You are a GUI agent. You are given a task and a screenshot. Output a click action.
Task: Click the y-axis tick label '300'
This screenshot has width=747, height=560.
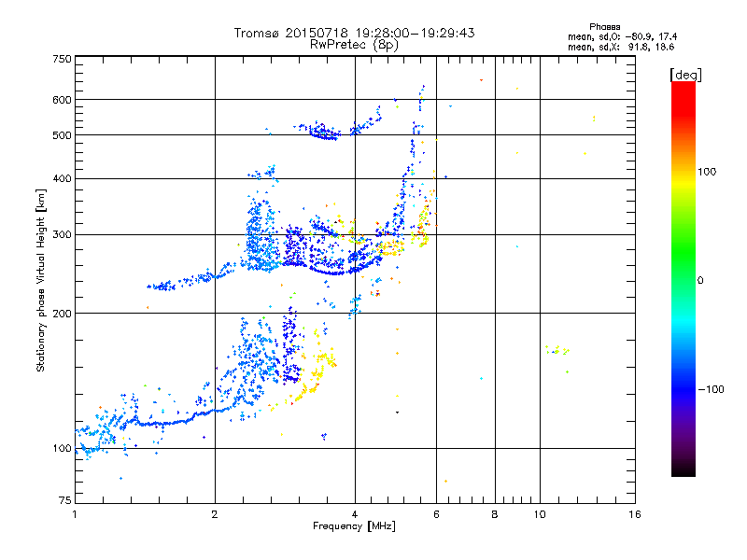63,235
